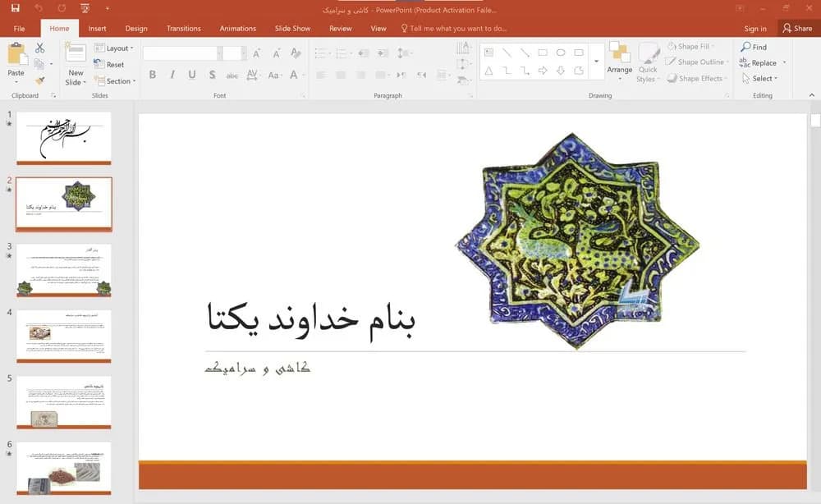This screenshot has width=821, height=504.
Task: Select the triangle shape
Action: coord(488,70)
